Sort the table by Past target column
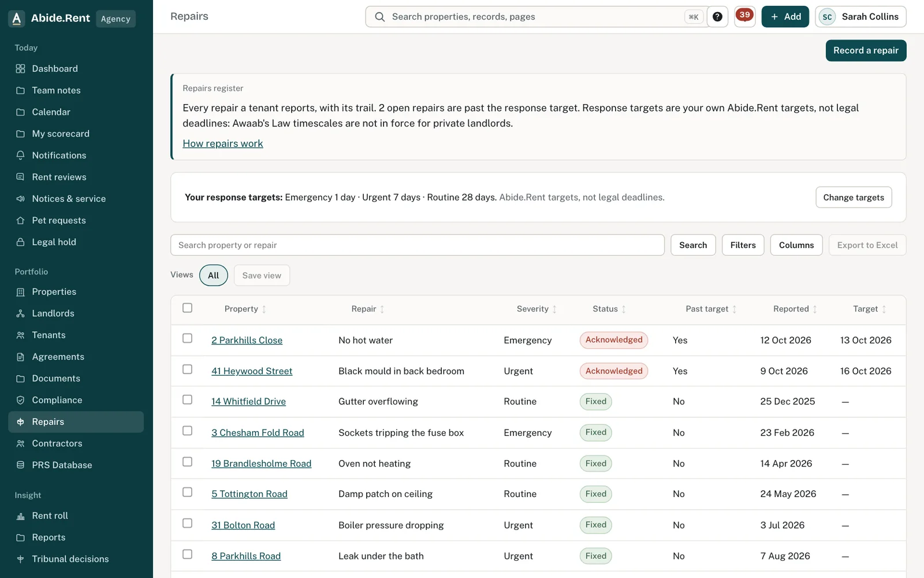Viewport: 924px width, 578px height. tap(711, 309)
